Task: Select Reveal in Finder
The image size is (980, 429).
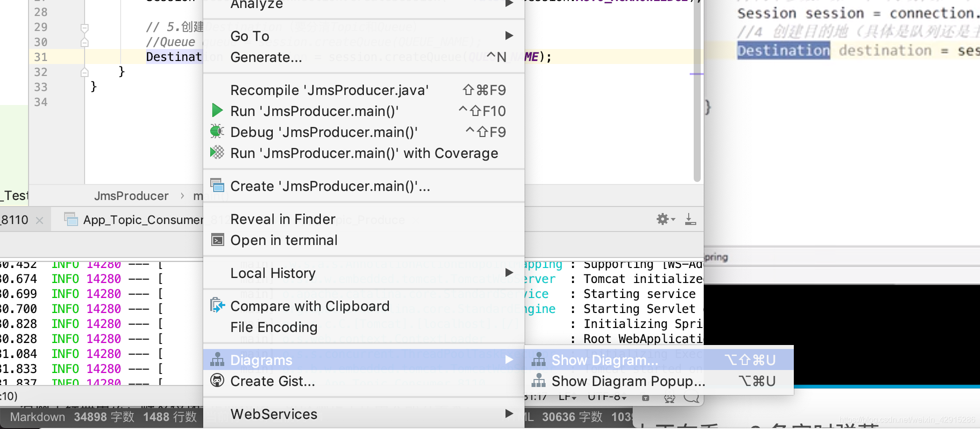Action: tap(364, 219)
